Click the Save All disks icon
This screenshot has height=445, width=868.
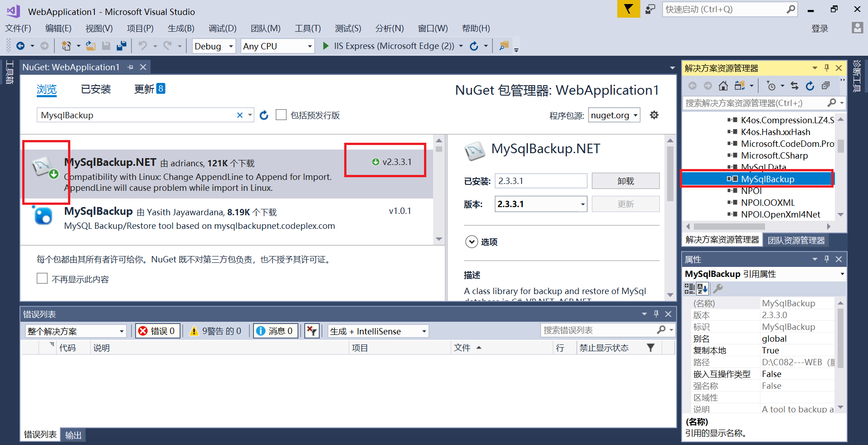pyautogui.click(x=121, y=46)
